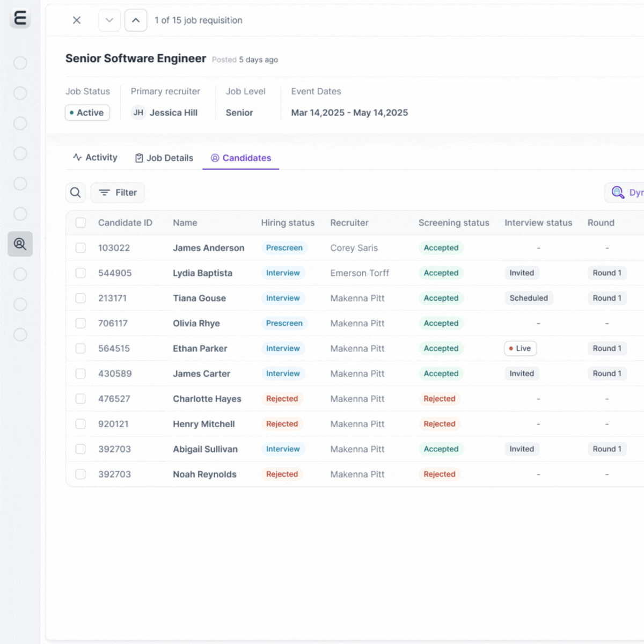The width and height of the screenshot is (644, 644).
Task: Click the Live interview status badge
Action: (520, 348)
